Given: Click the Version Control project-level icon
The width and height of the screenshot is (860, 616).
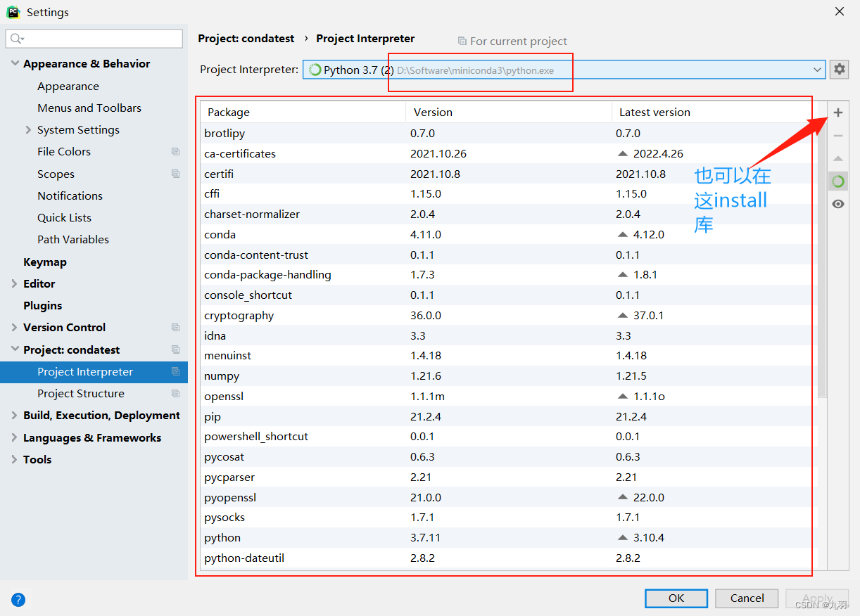Looking at the screenshot, I should [x=175, y=328].
